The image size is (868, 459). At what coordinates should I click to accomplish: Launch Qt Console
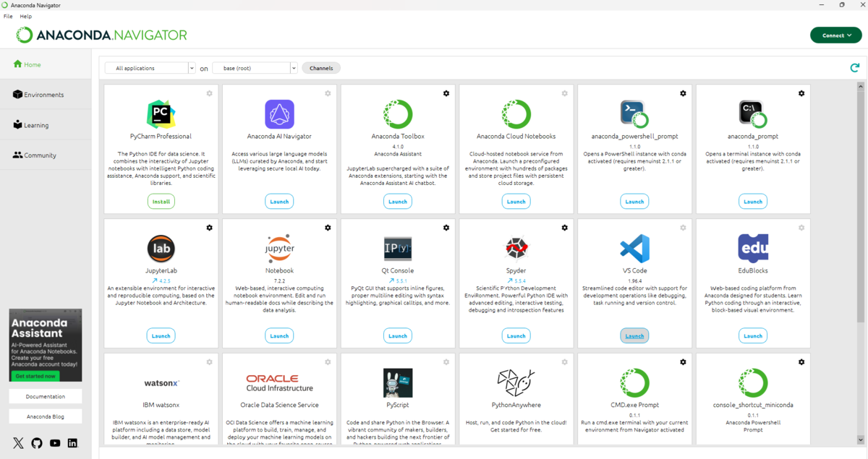click(398, 336)
